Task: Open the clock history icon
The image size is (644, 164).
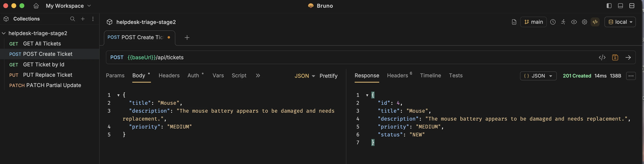Action: [x=553, y=22]
